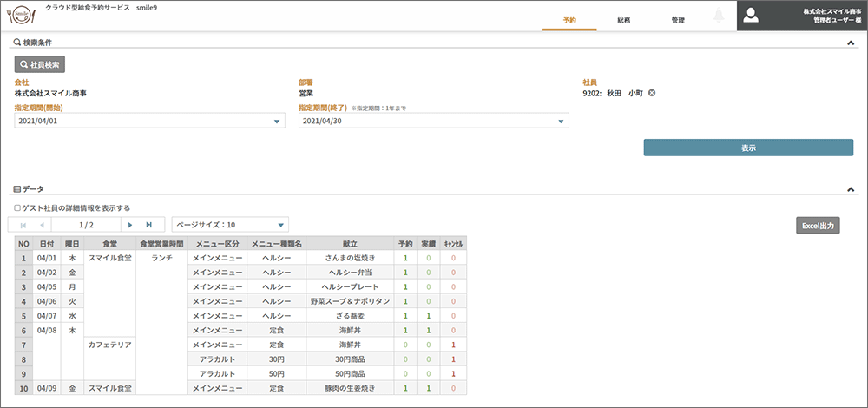This screenshot has height=408, width=868.
Task: Click the メニュー区分 column header
Action: [218, 244]
